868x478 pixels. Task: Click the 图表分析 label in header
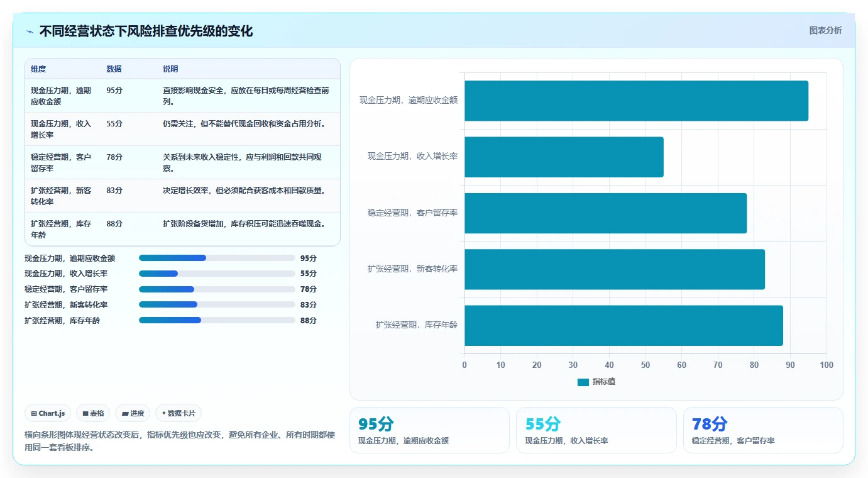[825, 30]
